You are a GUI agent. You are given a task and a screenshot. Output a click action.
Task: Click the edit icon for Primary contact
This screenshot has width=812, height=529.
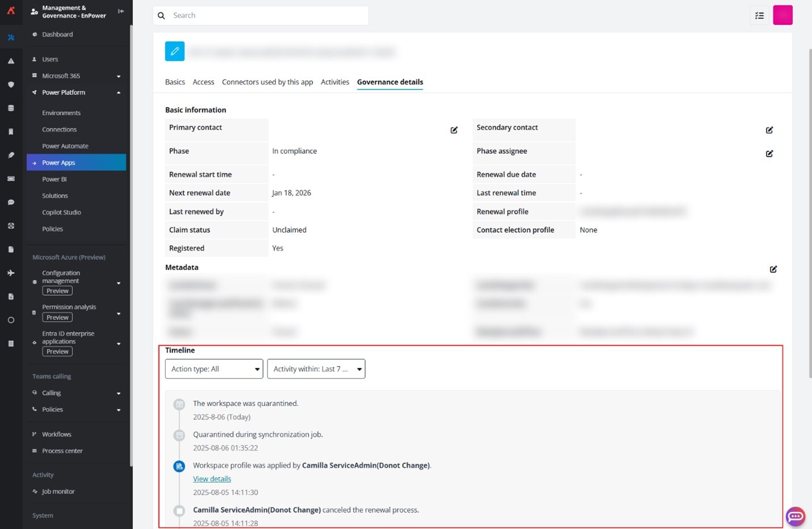click(x=454, y=130)
